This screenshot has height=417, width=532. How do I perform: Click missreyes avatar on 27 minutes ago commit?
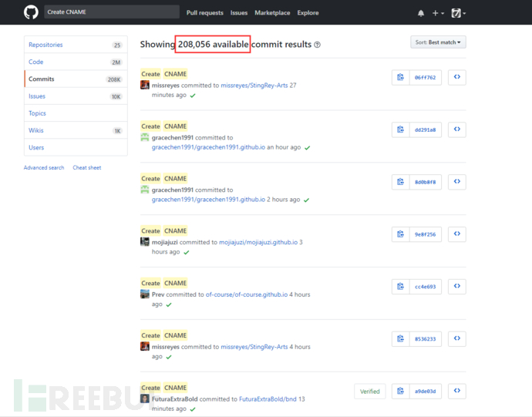145,85
